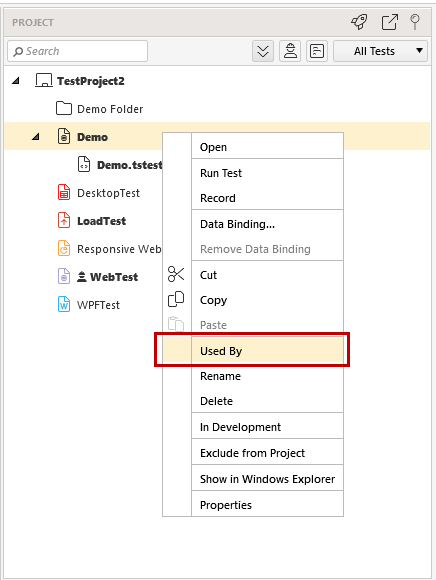Collapse the TestProject2 root node

pyautogui.click(x=16, y=81)
